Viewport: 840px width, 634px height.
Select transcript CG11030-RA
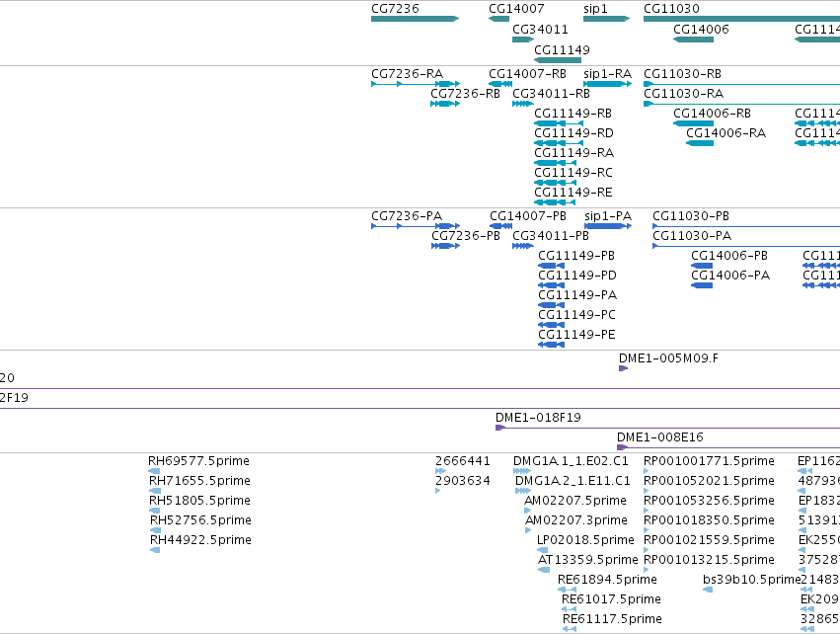[x=741, y=104]
